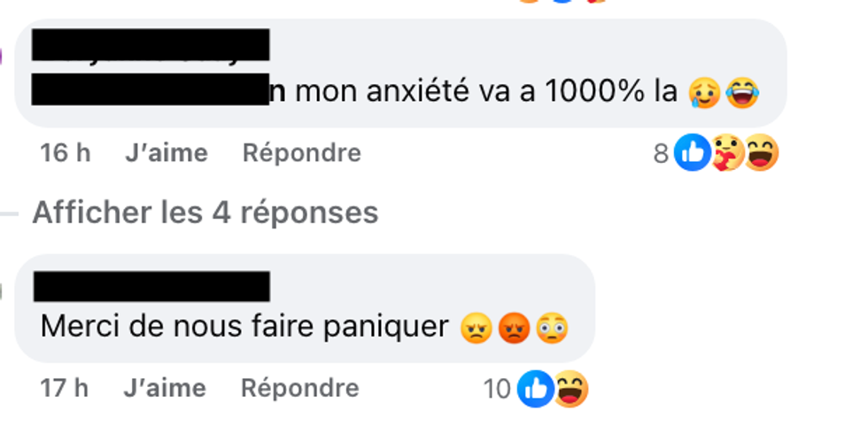Click the blue Like reaction icon beside 10

535,389
